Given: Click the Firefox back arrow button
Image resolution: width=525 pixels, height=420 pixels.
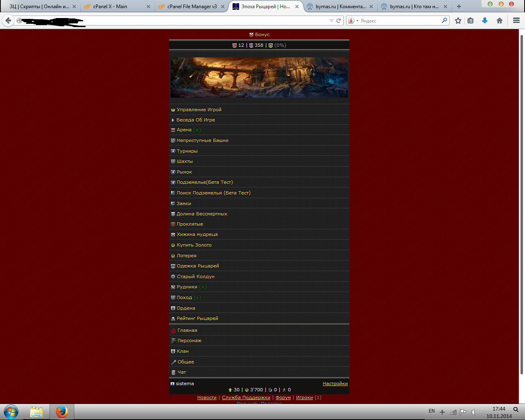Looking at the screenshot, I should pyautogui.click(x=8, y=21).
